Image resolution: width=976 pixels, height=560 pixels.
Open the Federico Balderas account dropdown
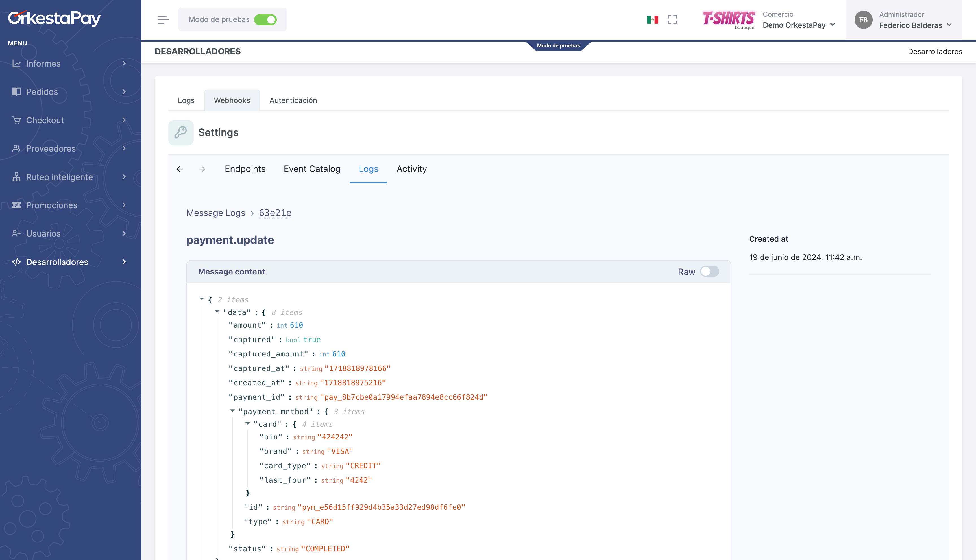click(x=915, y=20)
